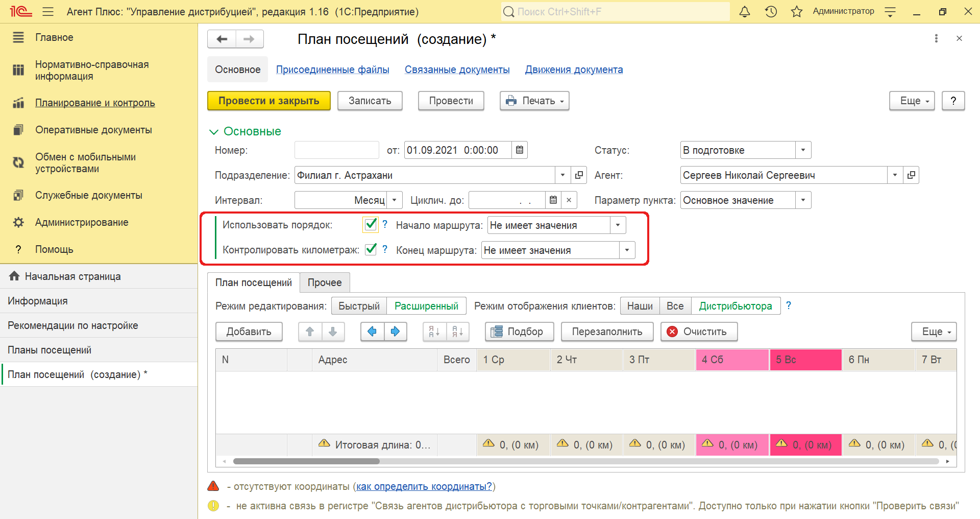
Task: Show help for Контролировать километраж
Action: coord(385,249)
